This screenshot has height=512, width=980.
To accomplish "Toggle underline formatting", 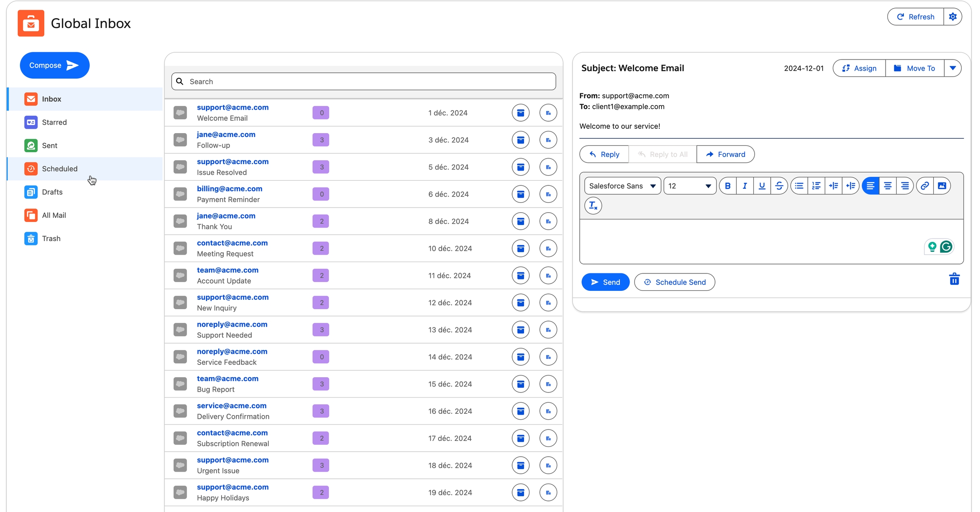I will 762,186.
